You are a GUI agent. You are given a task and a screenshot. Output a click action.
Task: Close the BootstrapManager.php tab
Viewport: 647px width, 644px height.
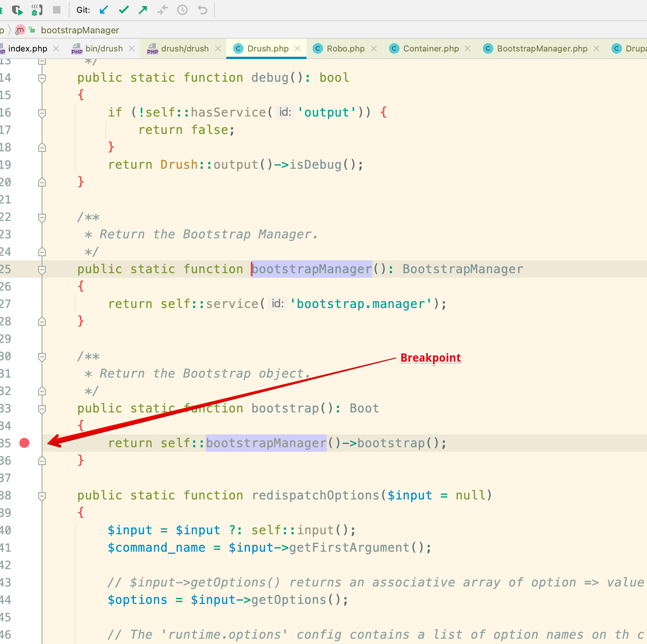(596, 48)
